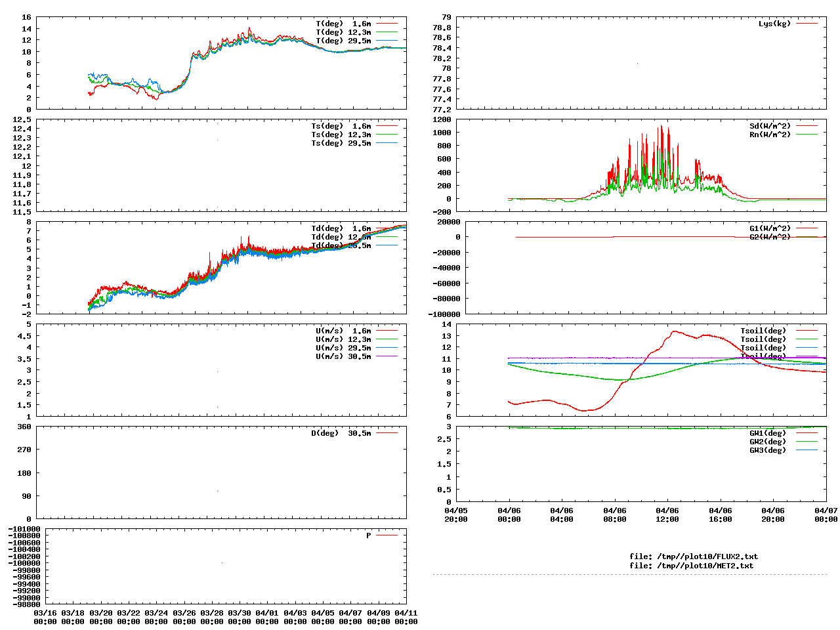Viewport: 840px width, 630px height.
Task: Click the 04/06 12:00 x-axis label
Action: pyautogui.click(x=667, y=514)
